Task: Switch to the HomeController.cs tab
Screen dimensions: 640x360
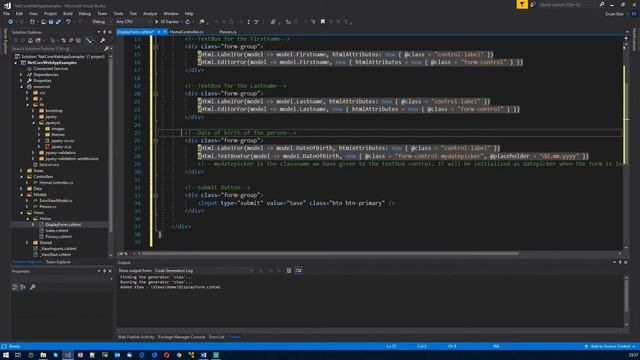Action: [187, 32]
